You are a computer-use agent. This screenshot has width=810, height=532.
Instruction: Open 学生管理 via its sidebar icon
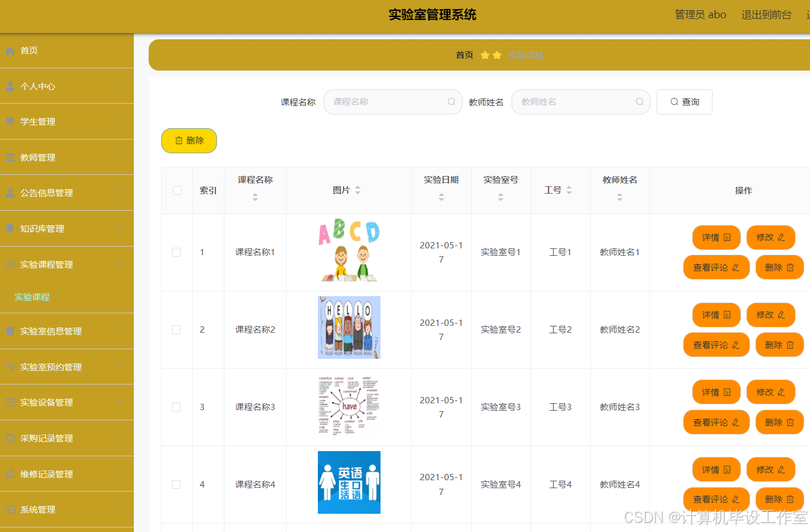pyautogui.click(x=10, y=121)
